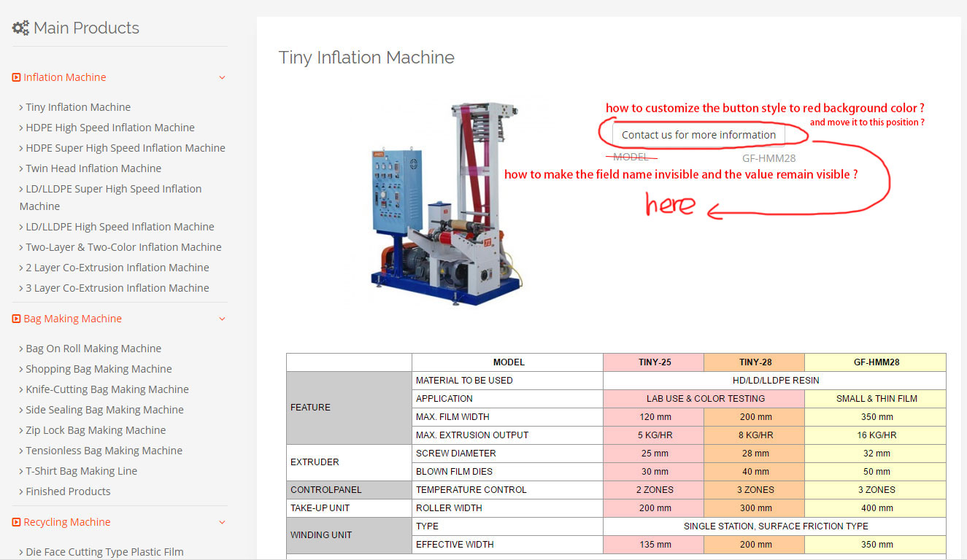Open HDPE Super High Speed Inflation Machine
The height and width of the screenshot is (560, 967).
point(126,148)
